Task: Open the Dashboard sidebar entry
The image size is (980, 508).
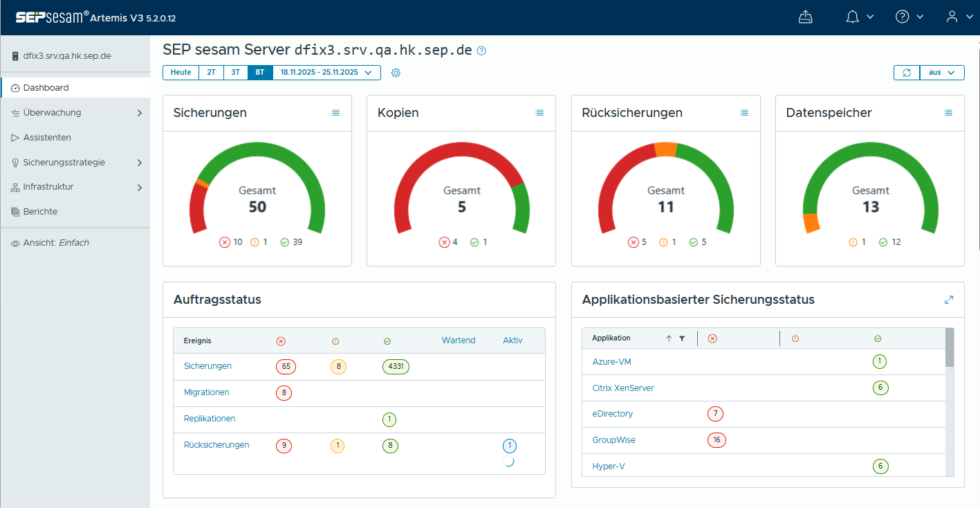Action: point(46,88)
